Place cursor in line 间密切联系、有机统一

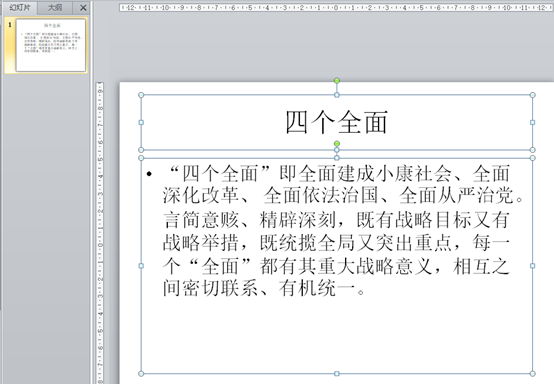[x=263, y=289]
